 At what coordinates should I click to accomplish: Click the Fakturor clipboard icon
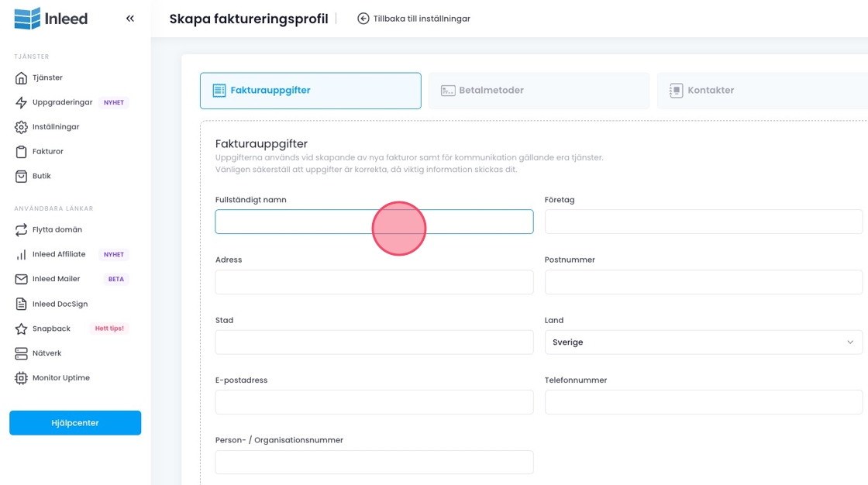21,152
